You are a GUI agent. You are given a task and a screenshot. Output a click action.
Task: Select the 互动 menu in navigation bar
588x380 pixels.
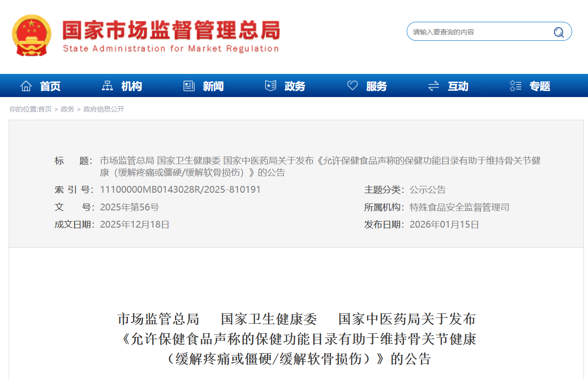(458, 86)
